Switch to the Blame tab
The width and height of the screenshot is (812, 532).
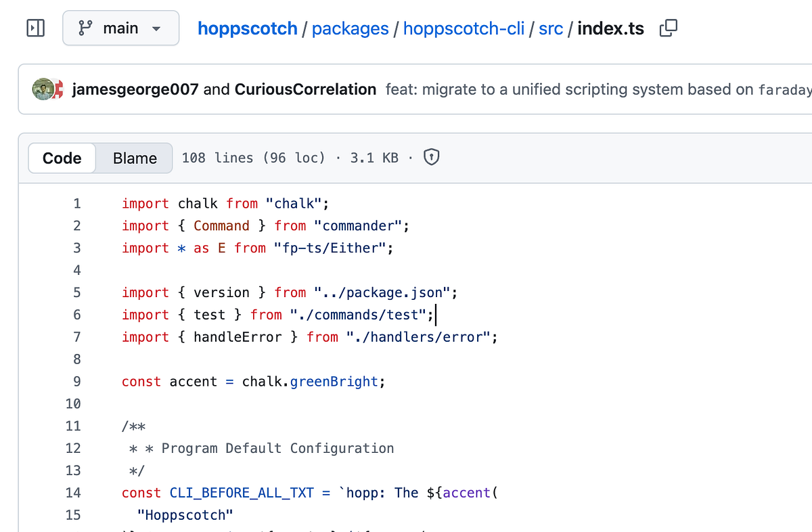[133, 158]
